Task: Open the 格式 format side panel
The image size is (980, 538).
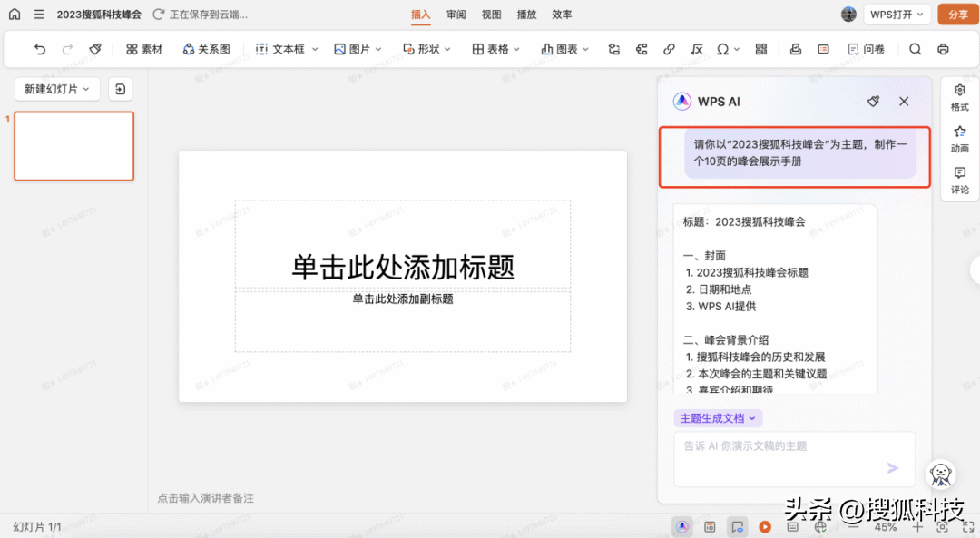Action: coord(959,97)
